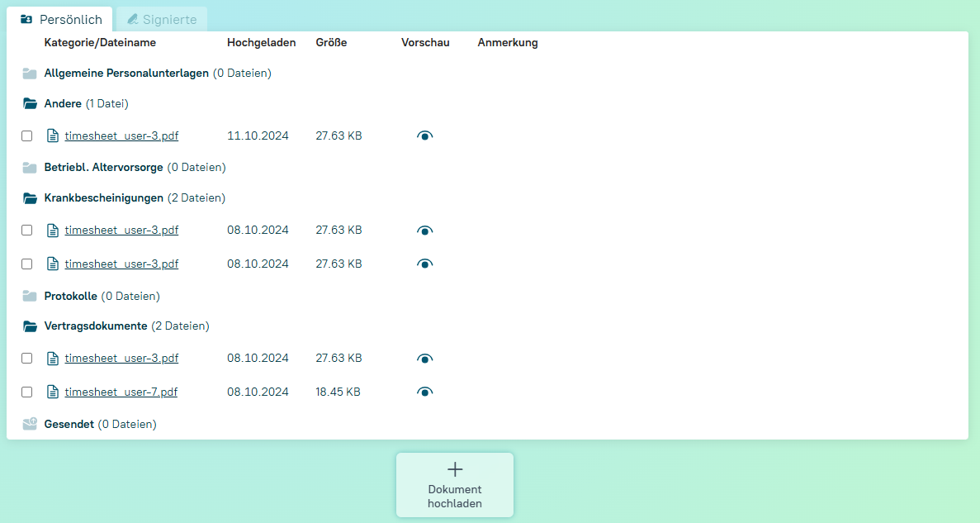Click the open folder icon beside Andere

(x=30, y=104)
